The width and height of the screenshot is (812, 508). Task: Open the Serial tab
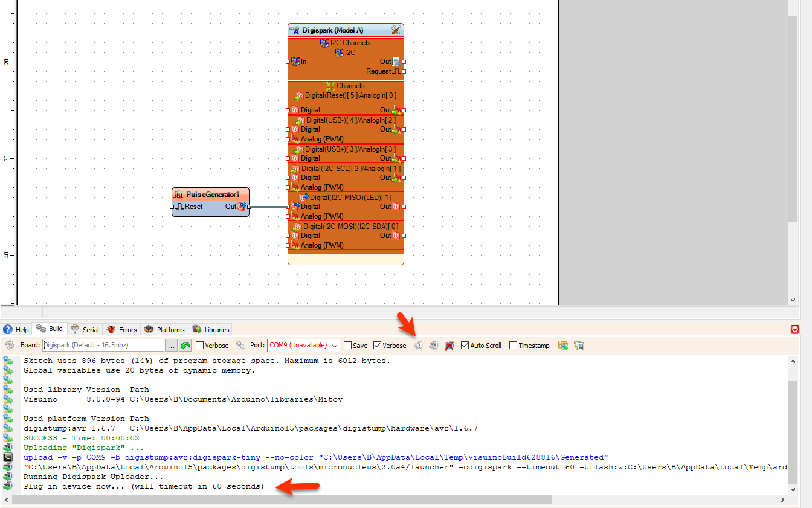click(85, 330)
